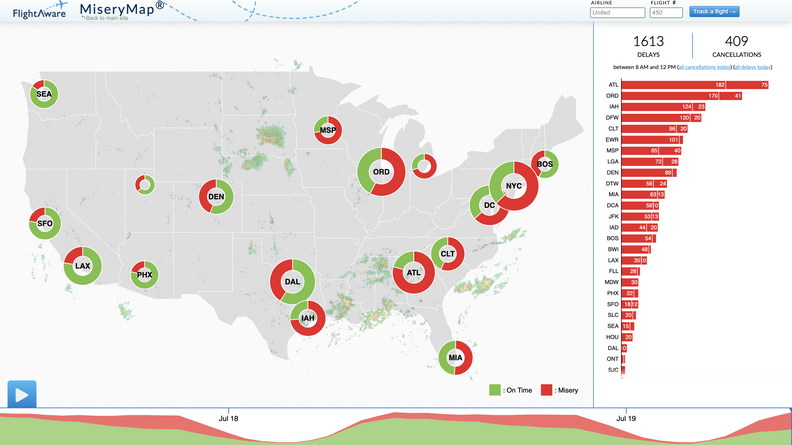The height and width of the screenshot is (445, 792).
Task: Select the HOU bar in delays chart
Action: tap(627, 337)
